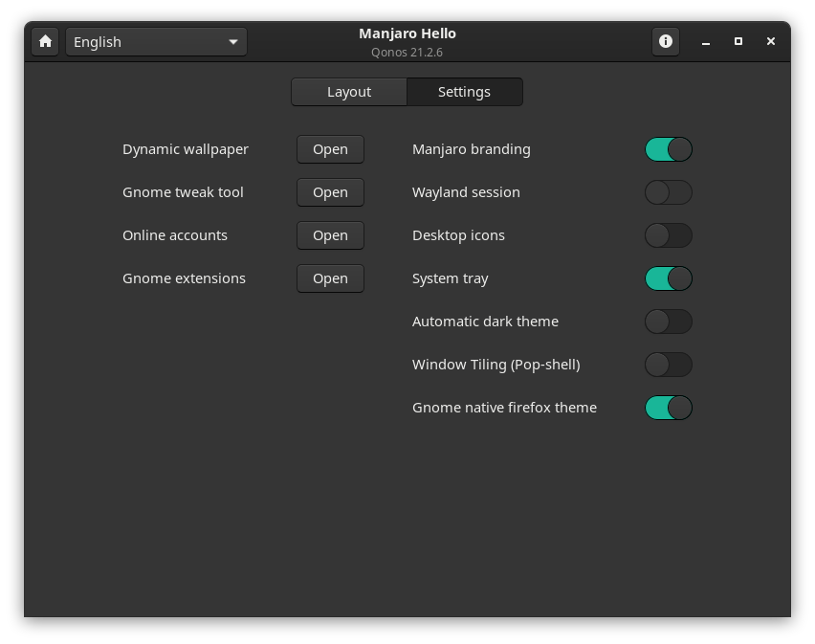Screen dimensions: 815x644
Task: Select the Settings tab
Action: coord(464,92)
